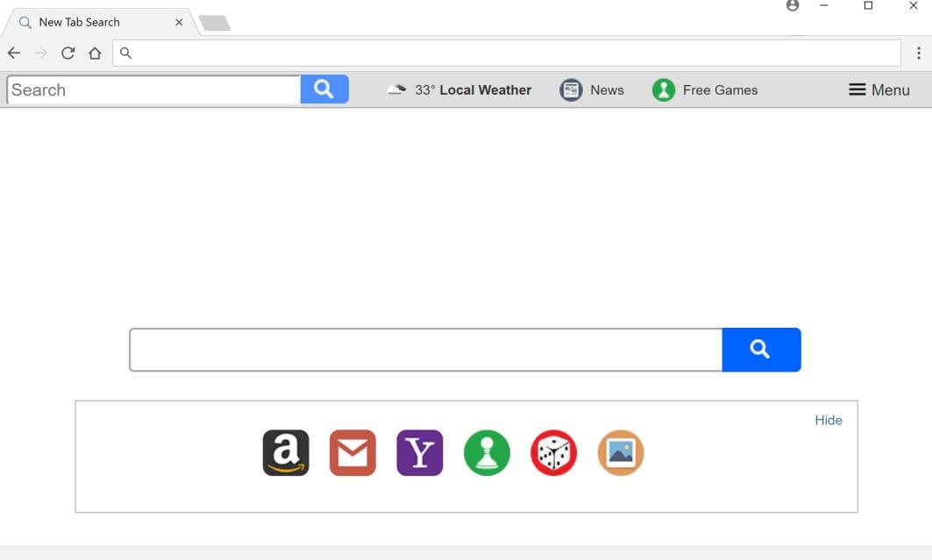Open a new browser tab

pyautogui.click(x=215, y=23)
